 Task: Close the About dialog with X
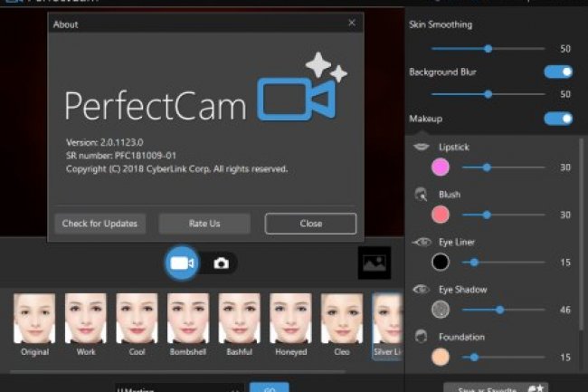coord(352,23)
